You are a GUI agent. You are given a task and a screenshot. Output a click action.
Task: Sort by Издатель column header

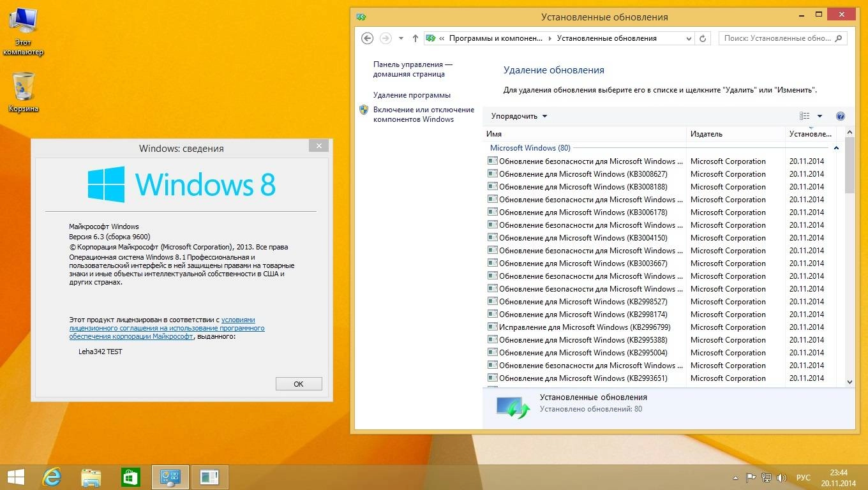click(736, 134)
